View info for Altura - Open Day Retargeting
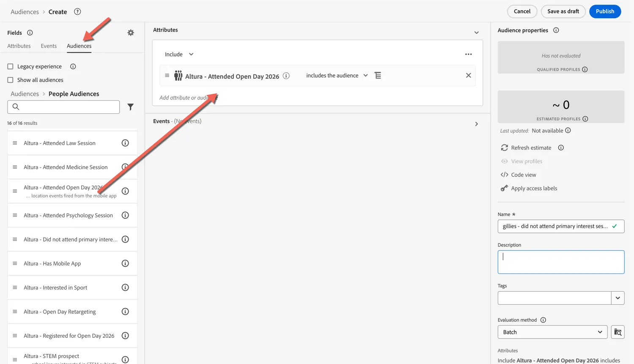Image resolution: width=634 pixels, height=364 pixels. [x=125, y=312]
